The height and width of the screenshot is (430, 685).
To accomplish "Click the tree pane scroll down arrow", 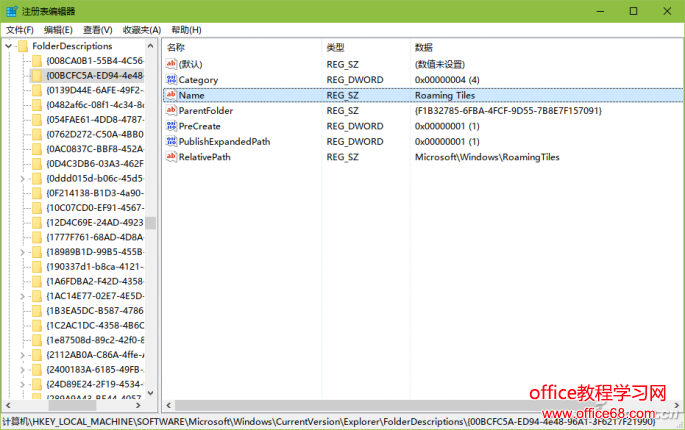I will pyautogui.click(x=151, y=393).
